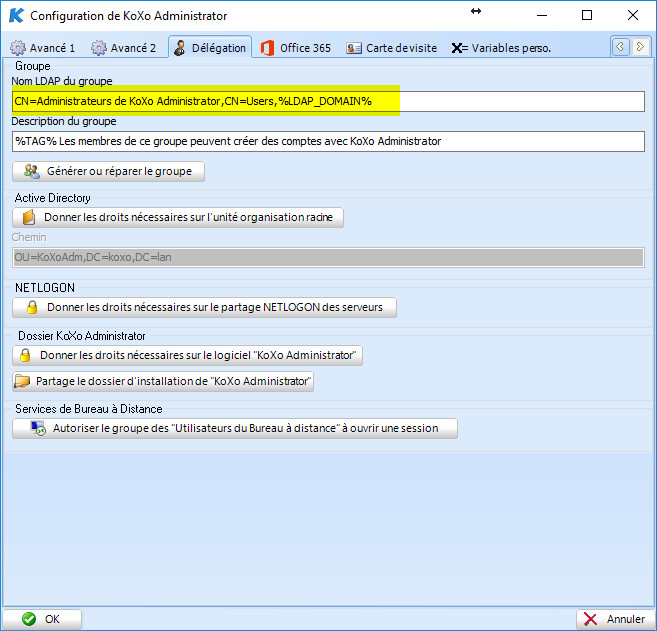The image size is (657, 631).
Task: Open the Office 365 tab
Action: 296,48
